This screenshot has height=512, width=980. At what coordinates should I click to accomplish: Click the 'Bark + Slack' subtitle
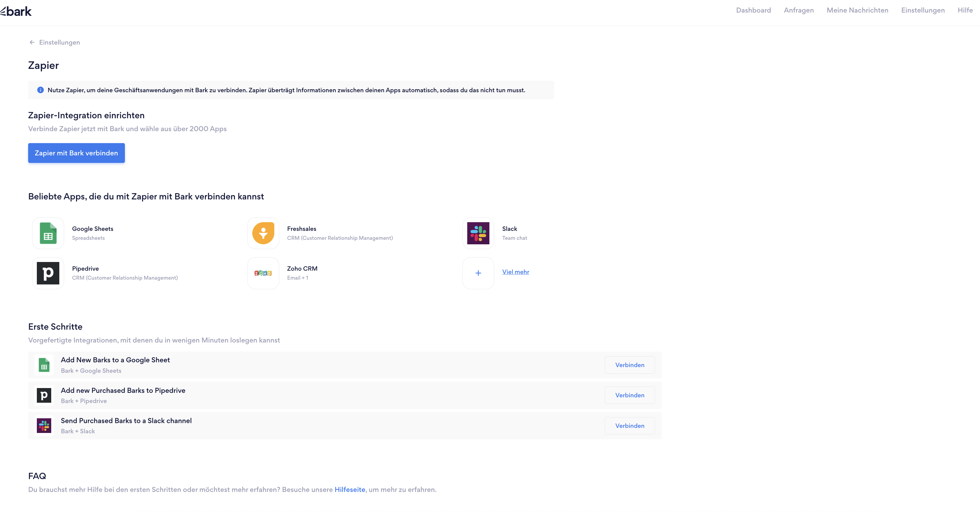[x=78, y=431]
